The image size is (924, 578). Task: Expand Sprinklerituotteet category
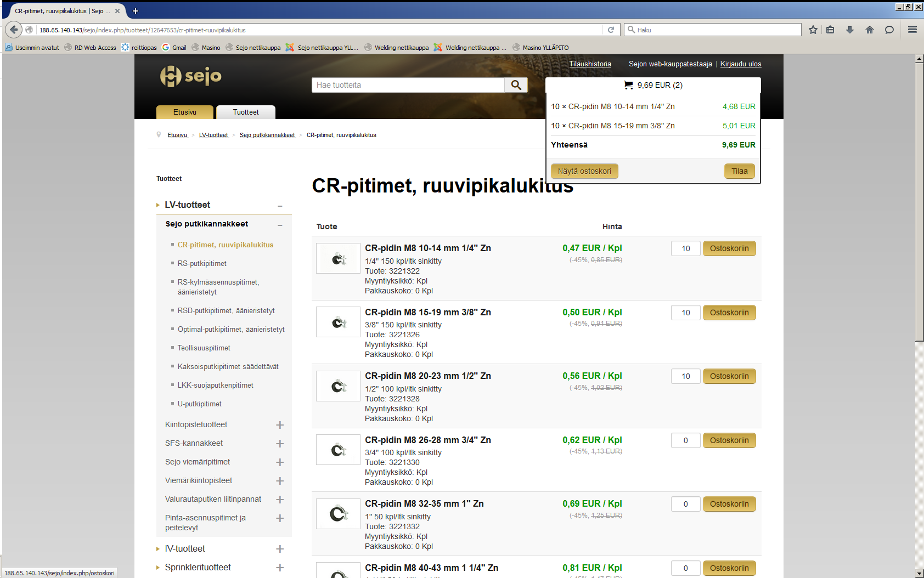(280, 568)
